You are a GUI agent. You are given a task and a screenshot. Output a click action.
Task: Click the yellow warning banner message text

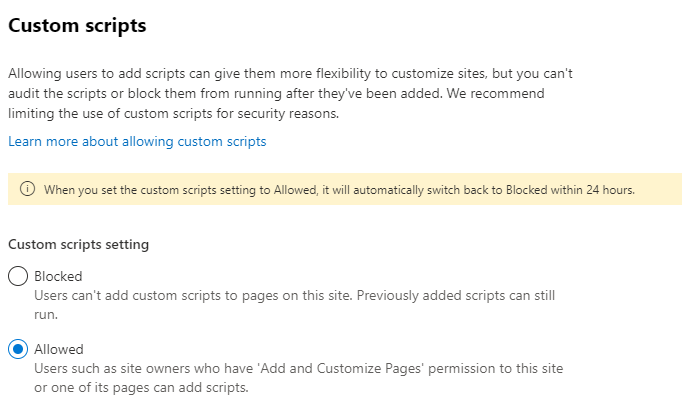[x=340, y=189]
